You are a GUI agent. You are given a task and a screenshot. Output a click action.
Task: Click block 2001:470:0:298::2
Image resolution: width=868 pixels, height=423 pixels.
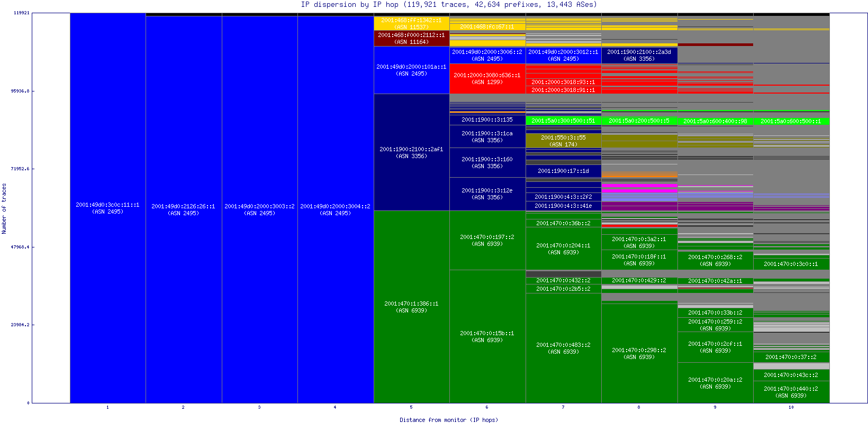[639, 353]
